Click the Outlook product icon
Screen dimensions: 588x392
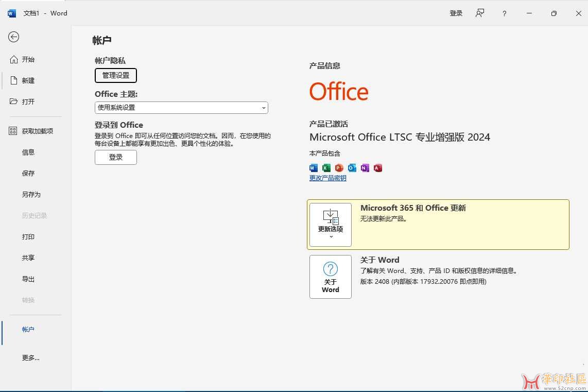(352, 168)
